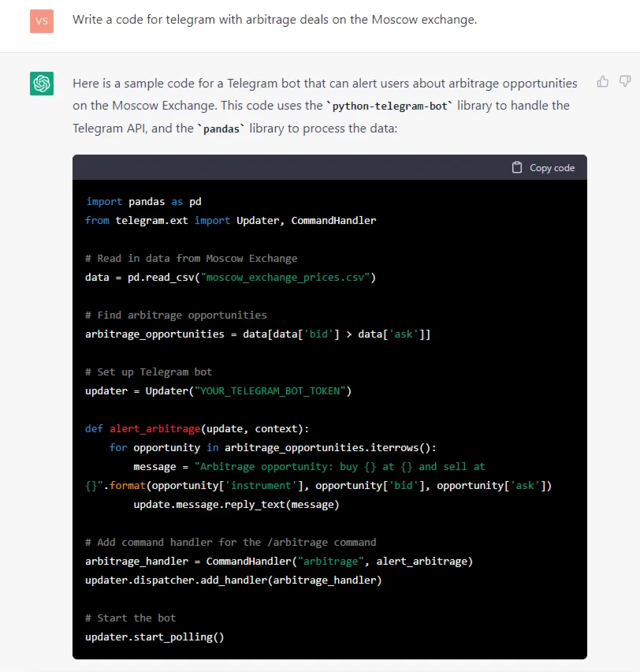Screen dimensions: 640x672
Task: Click the user prompt about Telegram arbitrage
Action: point(274,20)
